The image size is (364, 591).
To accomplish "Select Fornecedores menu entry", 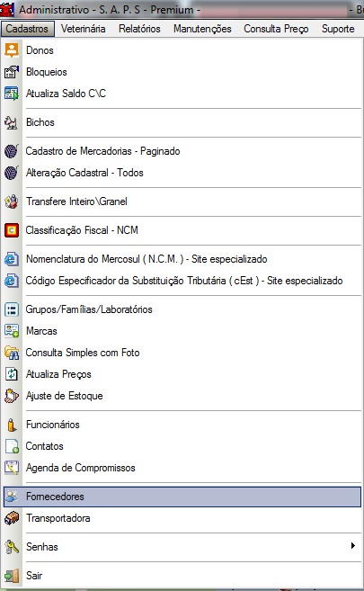I will click(182, 497).
